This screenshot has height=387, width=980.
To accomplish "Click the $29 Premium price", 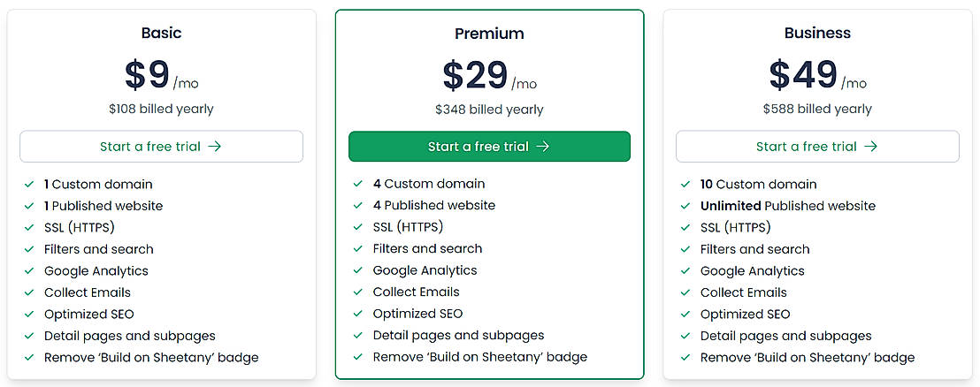I will 476,76.
